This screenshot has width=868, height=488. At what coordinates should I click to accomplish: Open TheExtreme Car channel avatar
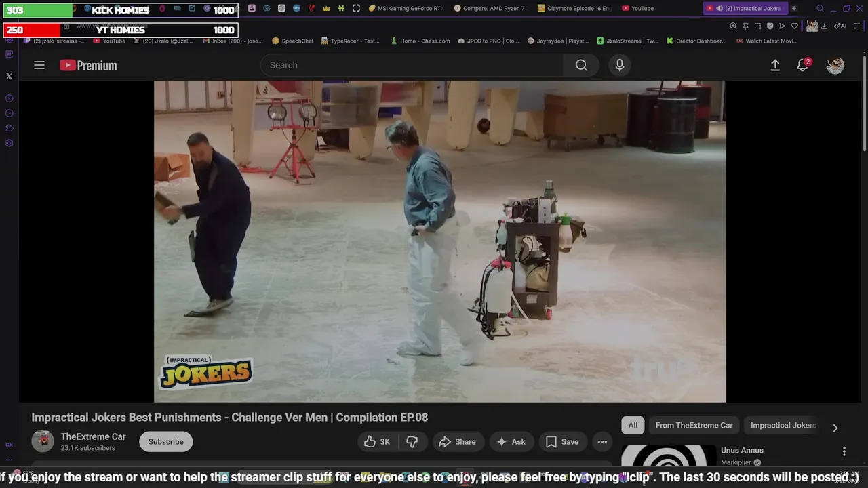43,441
